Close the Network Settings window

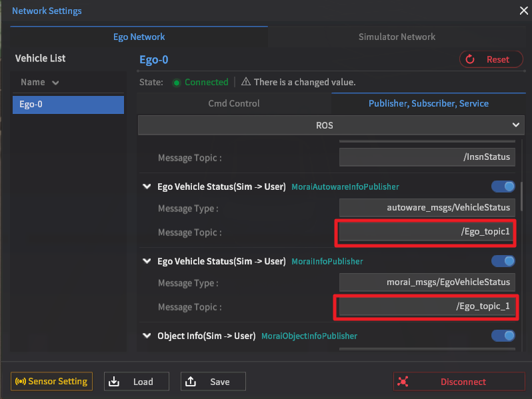coord(523,10)
